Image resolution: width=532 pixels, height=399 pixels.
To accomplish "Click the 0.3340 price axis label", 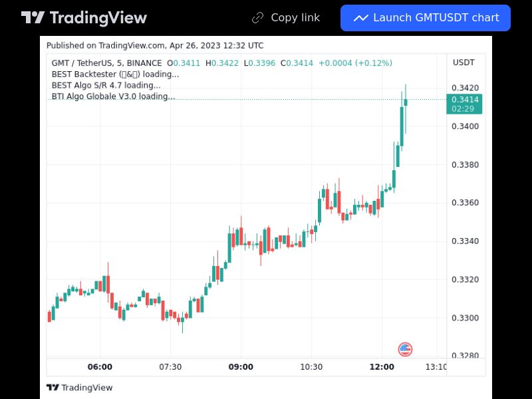I will [x=465, y=241].
